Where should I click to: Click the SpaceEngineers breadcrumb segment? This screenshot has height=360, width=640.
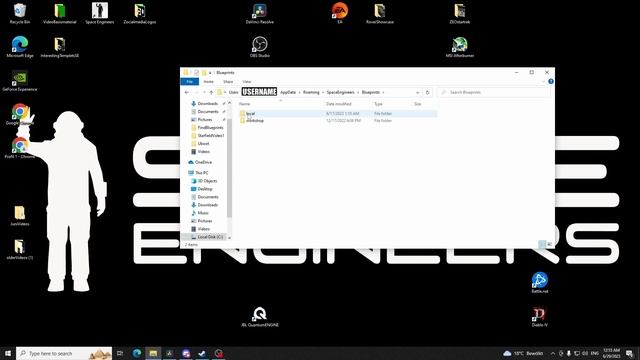click(340, 93)
